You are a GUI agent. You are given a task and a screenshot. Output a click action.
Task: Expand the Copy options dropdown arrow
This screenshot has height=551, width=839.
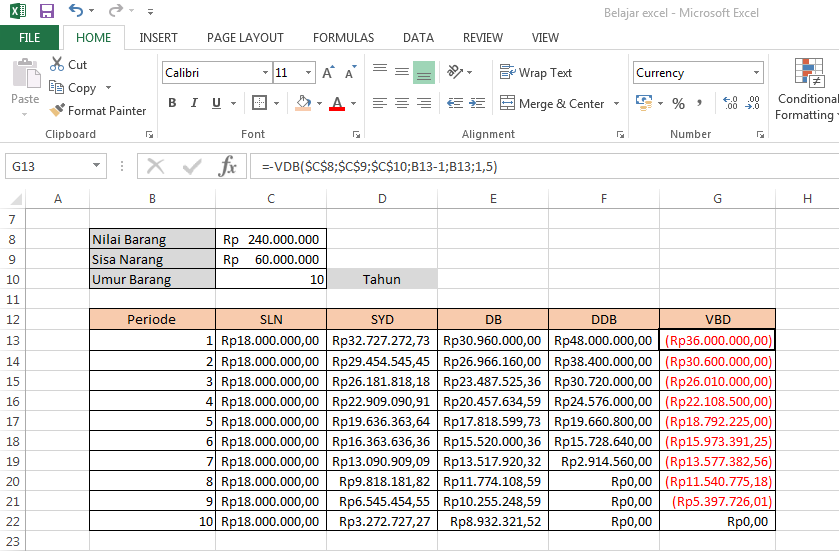click(109, 87)
